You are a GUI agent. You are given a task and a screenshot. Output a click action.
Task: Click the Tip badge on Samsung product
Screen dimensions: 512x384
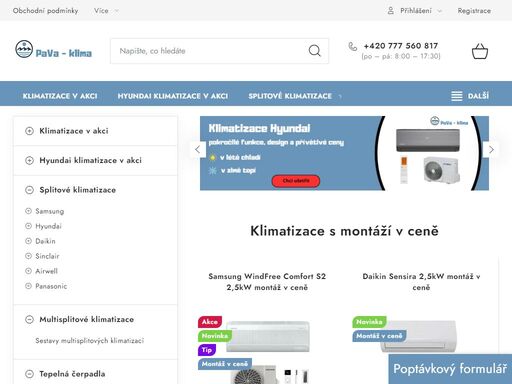(x=207, y=350)
